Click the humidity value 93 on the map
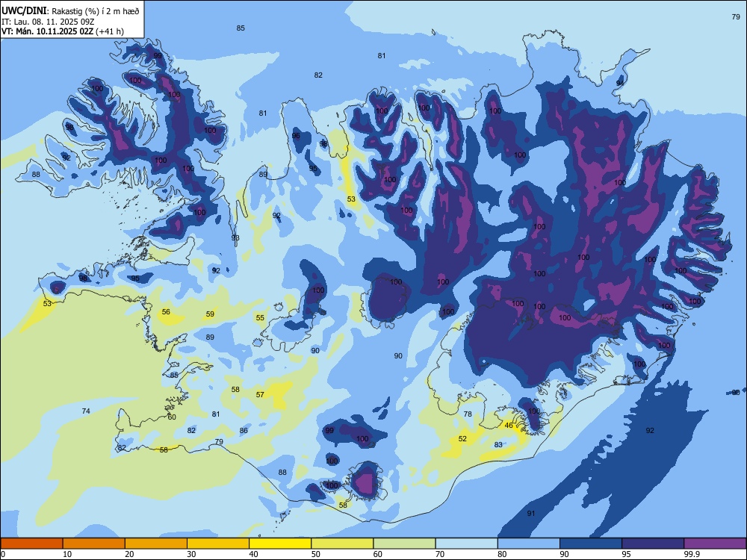747x560 pixels. point(235,237)
